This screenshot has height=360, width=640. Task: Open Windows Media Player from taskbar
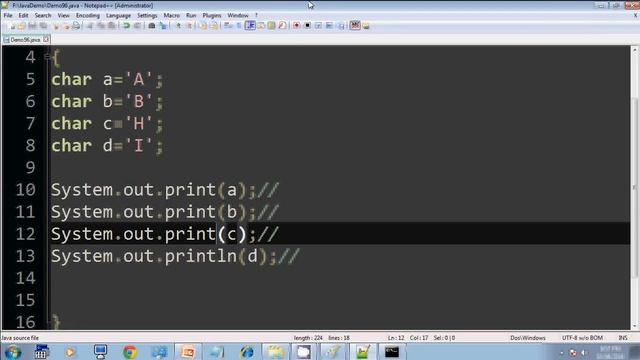70,352
